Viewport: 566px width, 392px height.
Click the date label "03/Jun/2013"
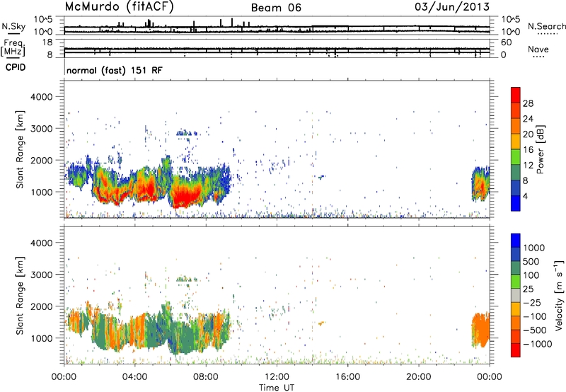pos(452,7)
